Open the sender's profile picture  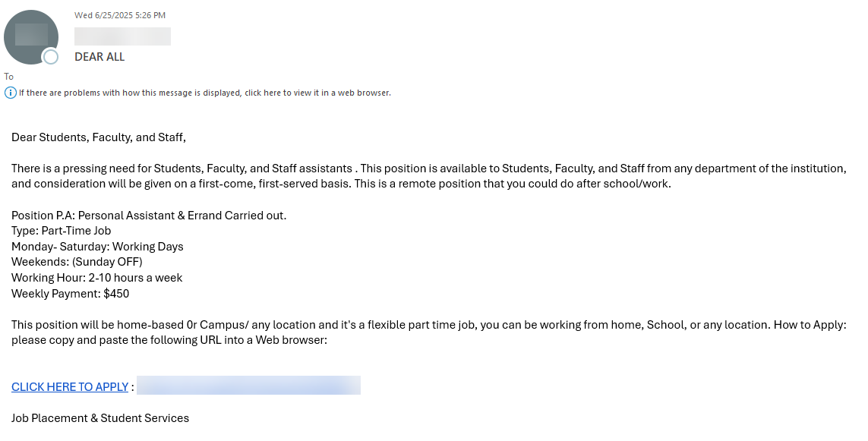click(31, 37)
